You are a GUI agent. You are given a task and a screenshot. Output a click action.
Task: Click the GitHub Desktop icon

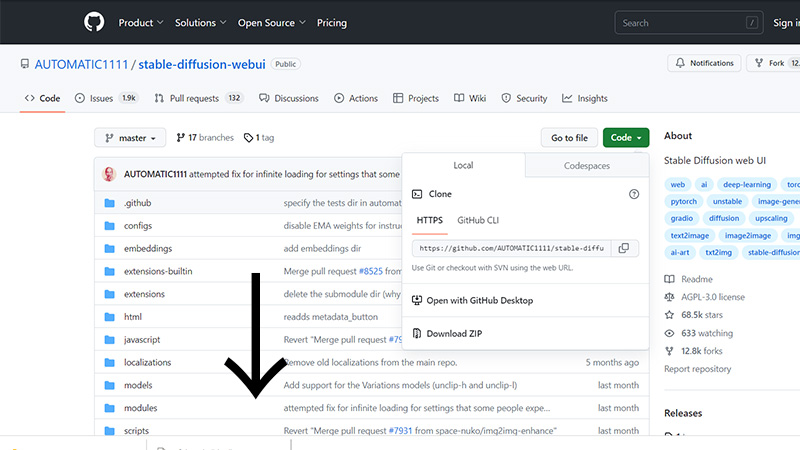point(417,300)
